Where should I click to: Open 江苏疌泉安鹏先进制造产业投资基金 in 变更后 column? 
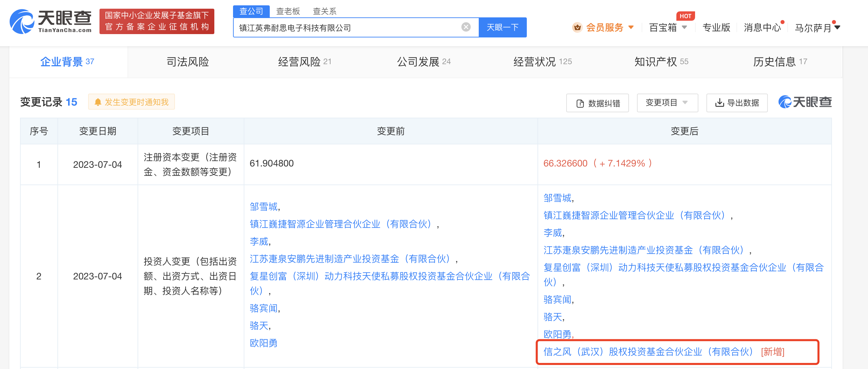coord(644,250)
